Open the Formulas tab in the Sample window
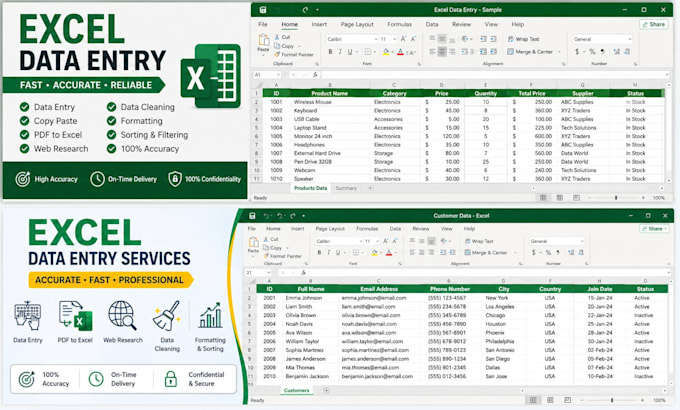This screenshot has height=410, width=680. (x=399, y=24)
